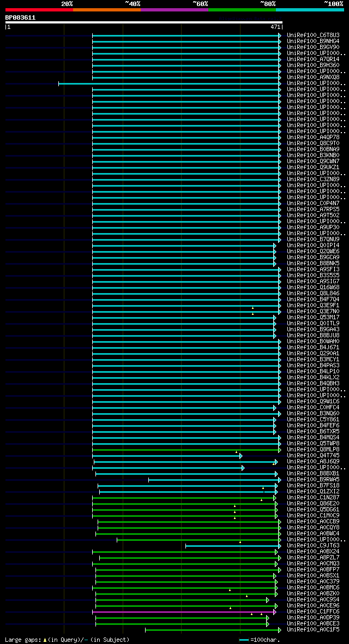Click the UniRef100_Q5TWP8 hit label
Image resolution: width=349 pixels, height=644 pixels.
coord(313,444)
